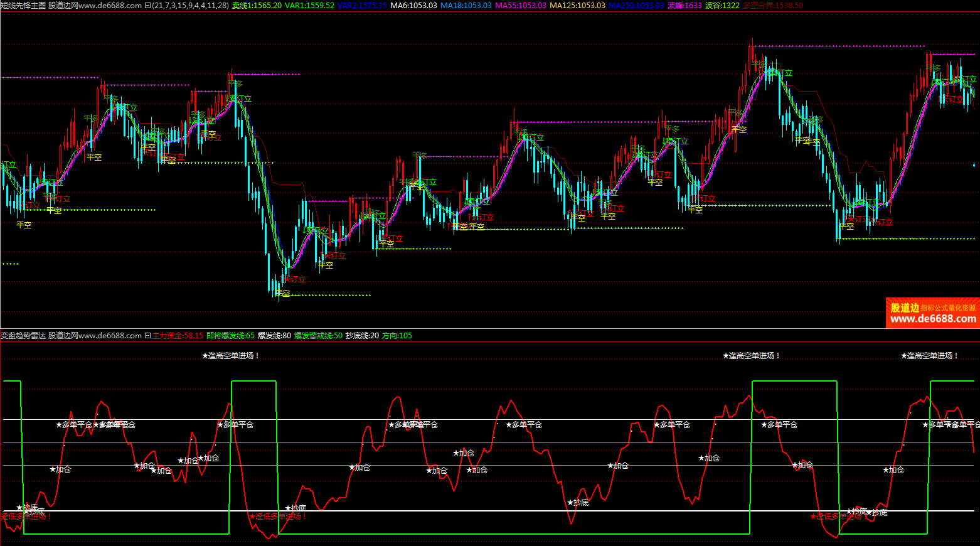The image size is (980, 546).
Task: Click the 即将爆发线:65 legend label
Action: [230, 336]
